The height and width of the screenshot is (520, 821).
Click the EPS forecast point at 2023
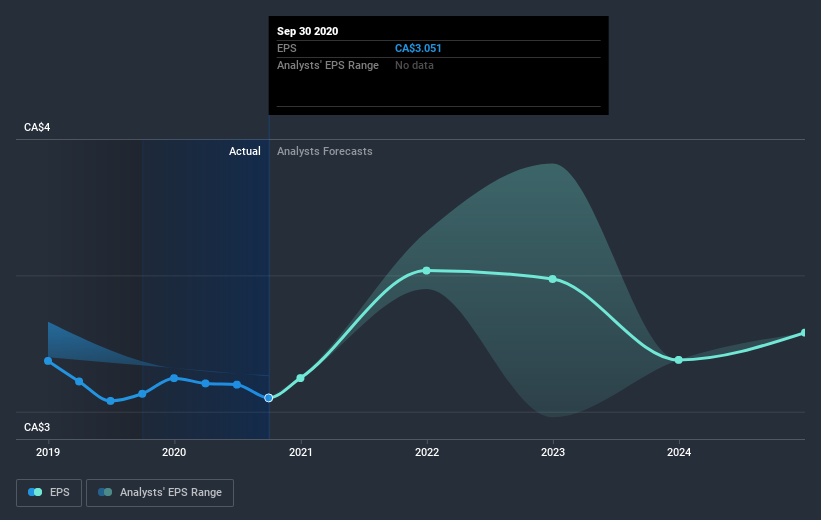[x=553, y=279]
